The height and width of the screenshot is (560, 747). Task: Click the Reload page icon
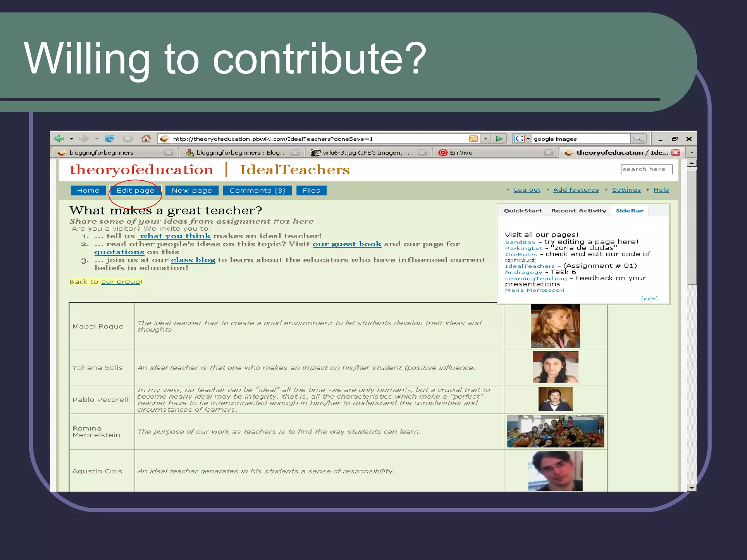coord(109,139)
